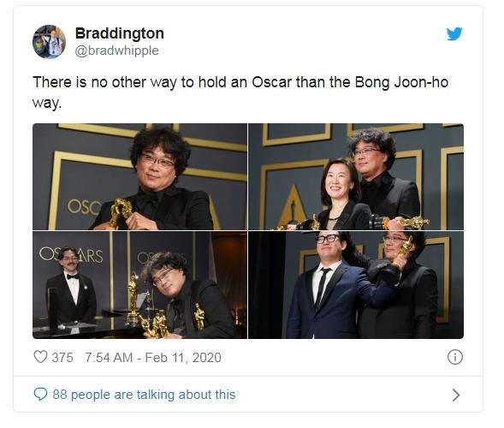This screenshot has height=428, width=504.
Task: Click the Twitter bird logo
Action: [x=454, y=33]
